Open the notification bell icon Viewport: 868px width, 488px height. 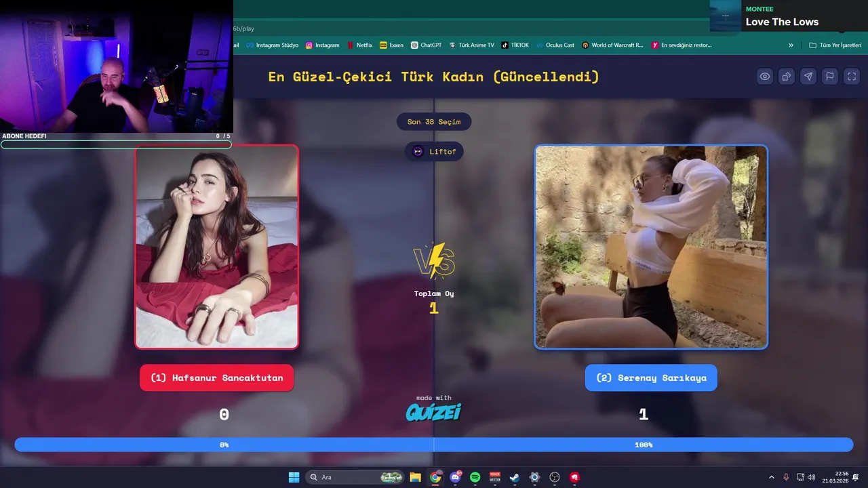[x=856, y=477]
